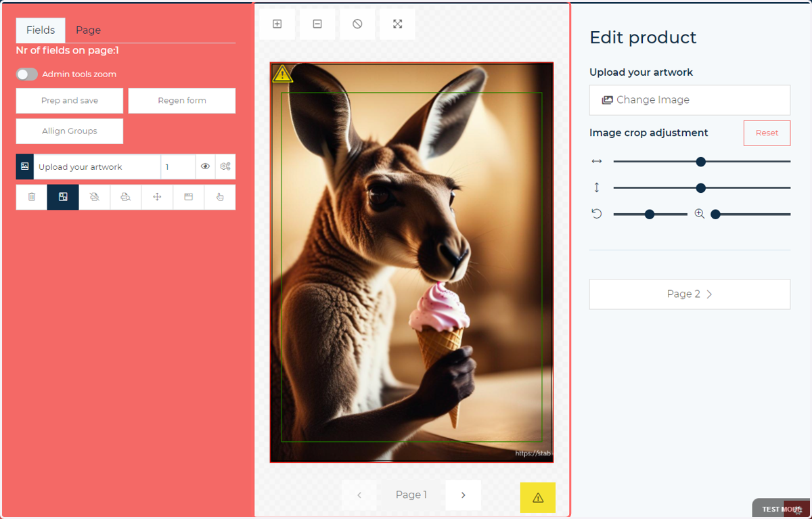Adjust the image rotation slider

click(x=650, y=215)
